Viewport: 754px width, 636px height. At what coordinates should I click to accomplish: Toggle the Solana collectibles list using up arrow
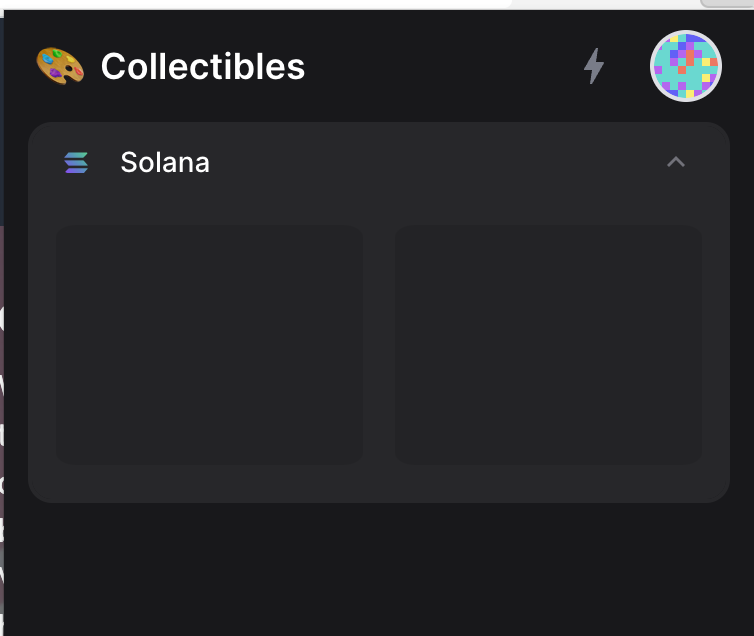click(x=676, y=162)
